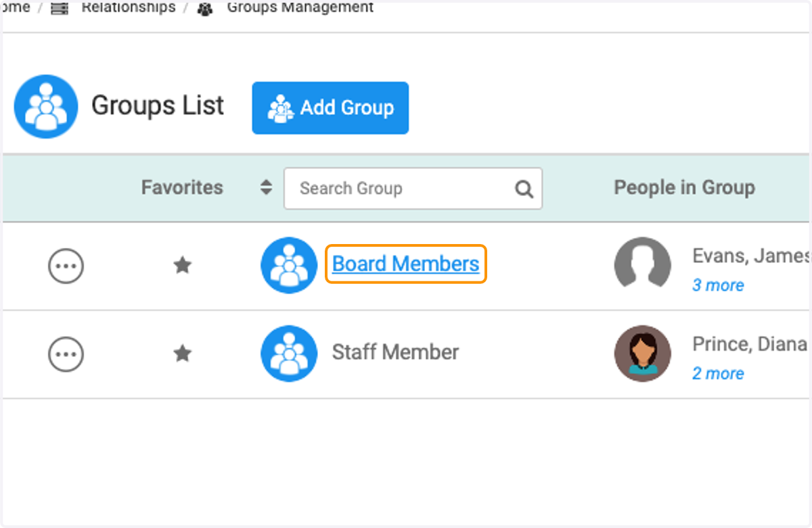Click the Groups Management breadcrumb icon
The height and width of the screenshot is (528, 812).
205,9
